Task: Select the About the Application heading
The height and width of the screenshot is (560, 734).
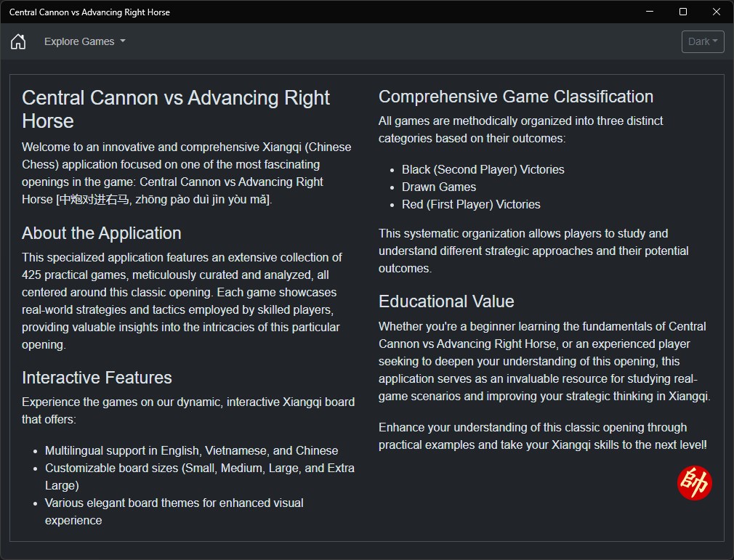Action: coord(102,233)
